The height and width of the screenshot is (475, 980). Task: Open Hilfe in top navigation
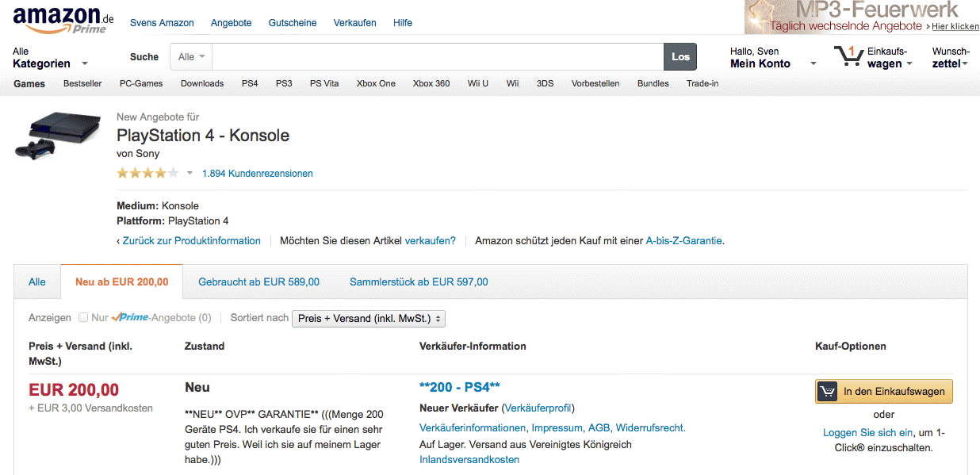[403, 23]
